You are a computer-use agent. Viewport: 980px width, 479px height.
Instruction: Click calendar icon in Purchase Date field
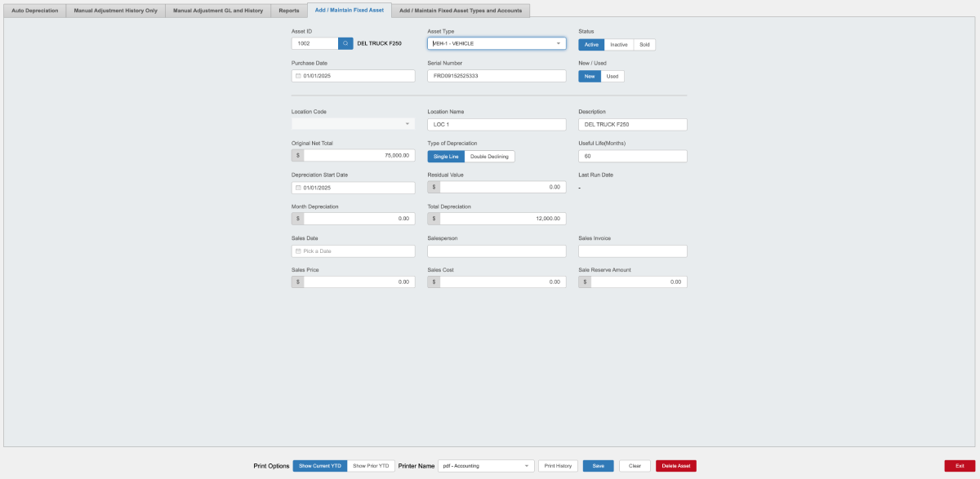pyautogui.click(x=298, y=76)
